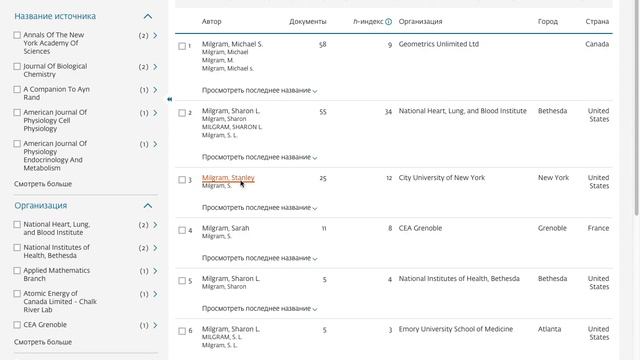Open arrow for American Journal Of Physiology Cell Physiology
Viewport: 640px width, 360px height.
click(155, 113)
